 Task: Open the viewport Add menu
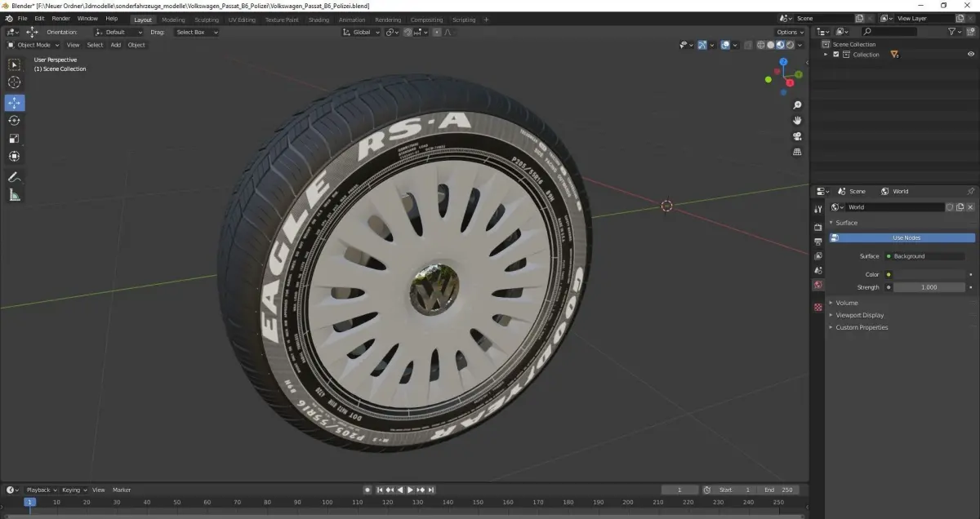tap(115, 45)
